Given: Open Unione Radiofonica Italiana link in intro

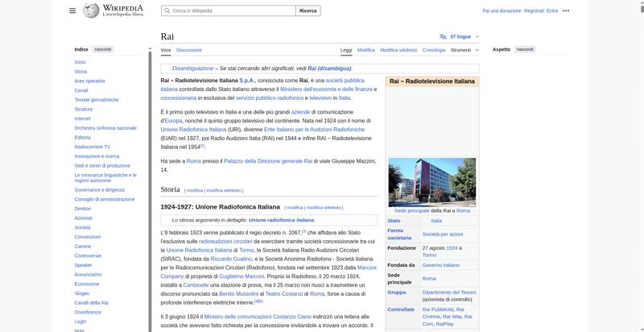Looking at the screenshot, I should 193,130.
